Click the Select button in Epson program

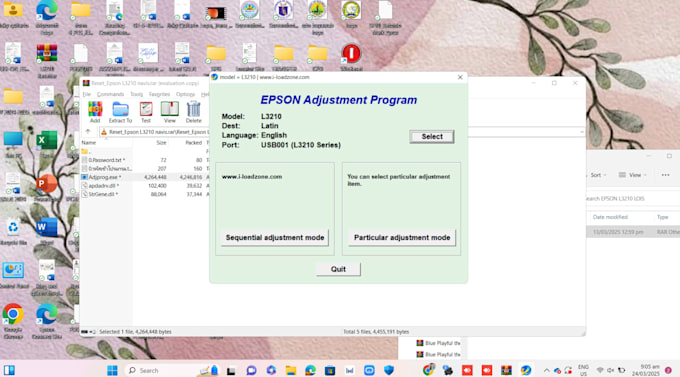[x=432, y=137]
